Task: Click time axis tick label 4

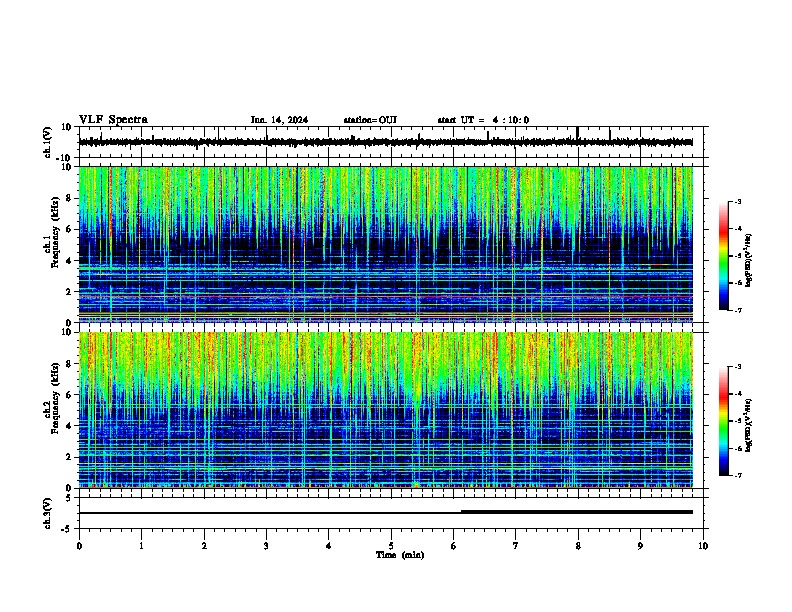Action: [x=329, y=546]
